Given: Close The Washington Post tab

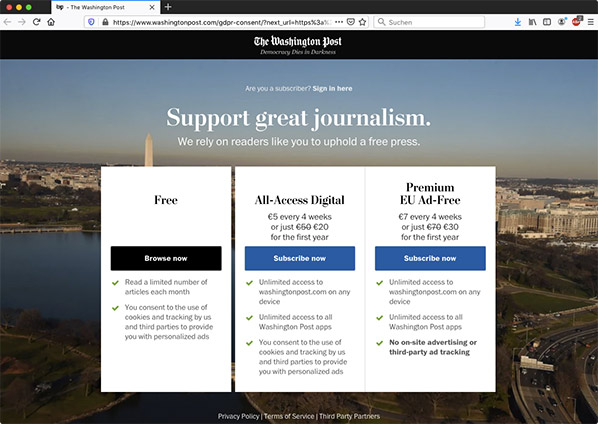Looking at the screenshot, I should (x=152, y=7).
